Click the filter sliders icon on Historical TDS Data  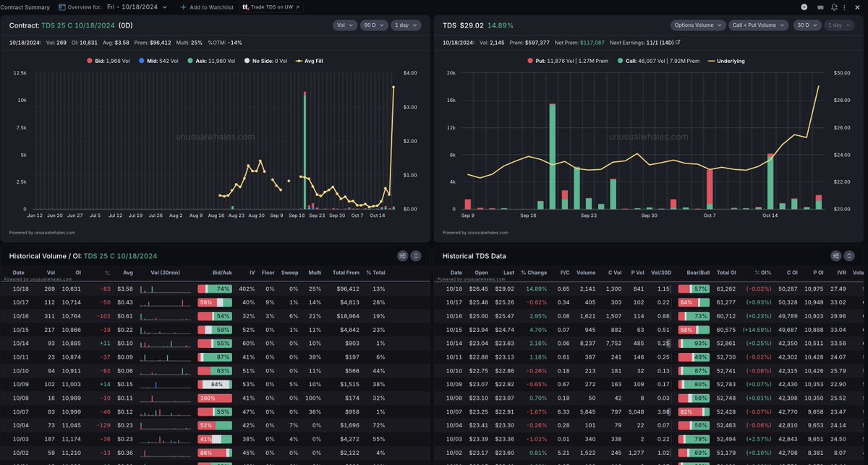click(836, 255)
